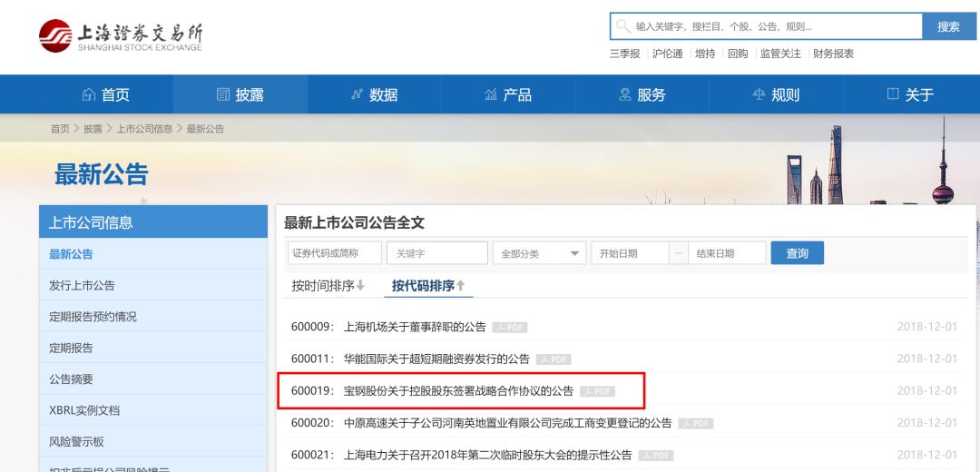
Task: Open 宝钢股份关于控股股东签署战略合作协议的公告
Action: (459, 391)
